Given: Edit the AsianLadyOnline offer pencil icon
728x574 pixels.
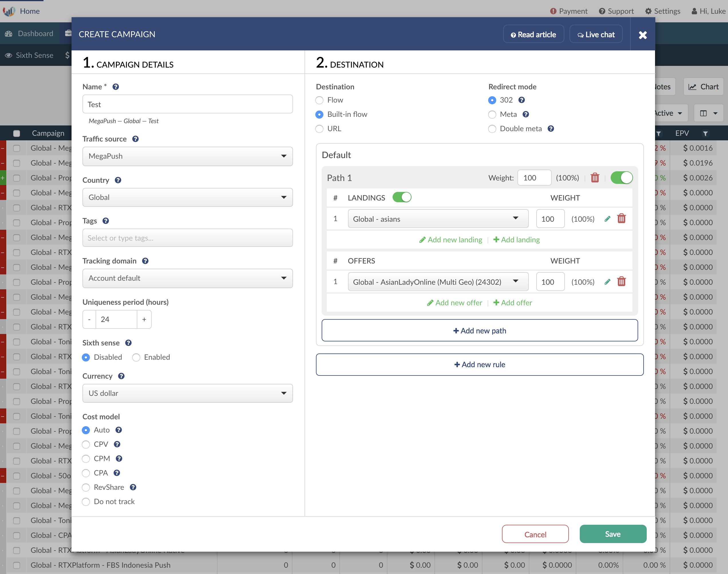Looking at the screenshot, I should click(607, 282).
